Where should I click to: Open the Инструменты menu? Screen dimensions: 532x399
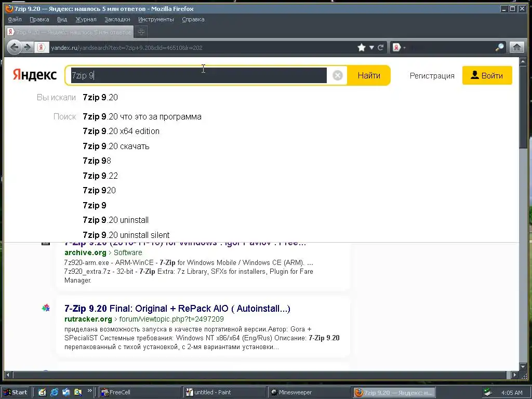(156, 19)
